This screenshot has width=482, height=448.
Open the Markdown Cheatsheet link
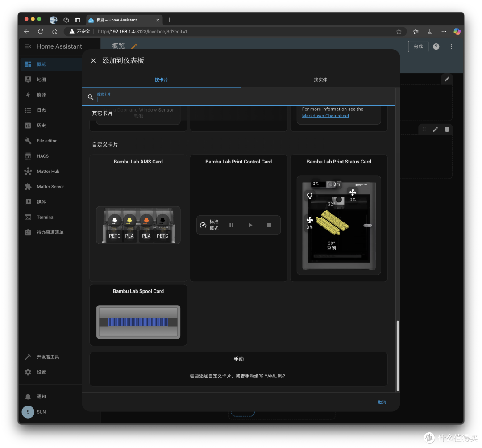tap(325, 116)
